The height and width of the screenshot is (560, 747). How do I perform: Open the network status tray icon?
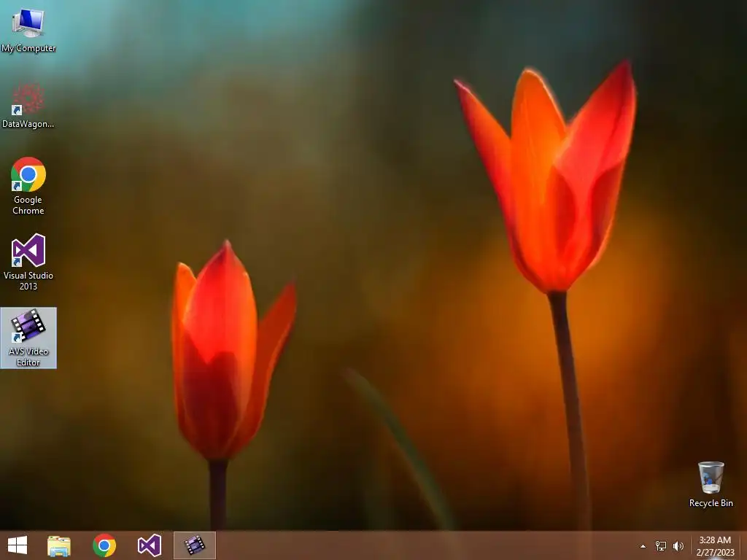[661, 546]
